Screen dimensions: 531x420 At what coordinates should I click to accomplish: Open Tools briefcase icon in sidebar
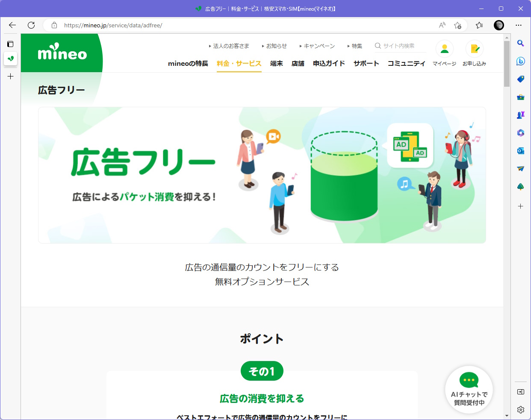click(x=521, y=97)
